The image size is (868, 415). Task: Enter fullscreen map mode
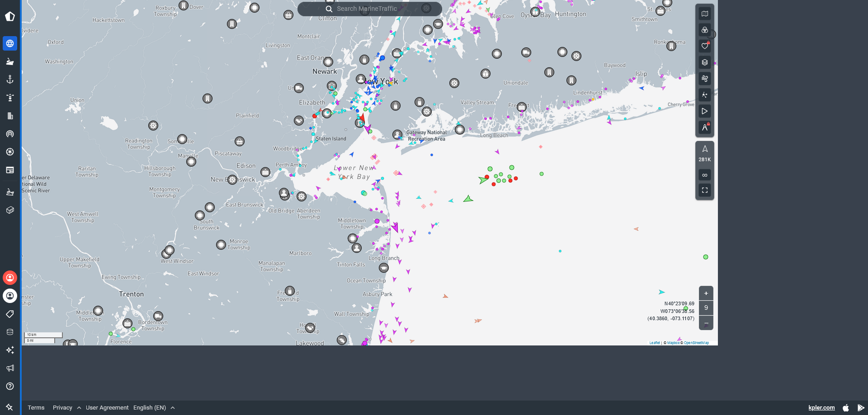705,190
